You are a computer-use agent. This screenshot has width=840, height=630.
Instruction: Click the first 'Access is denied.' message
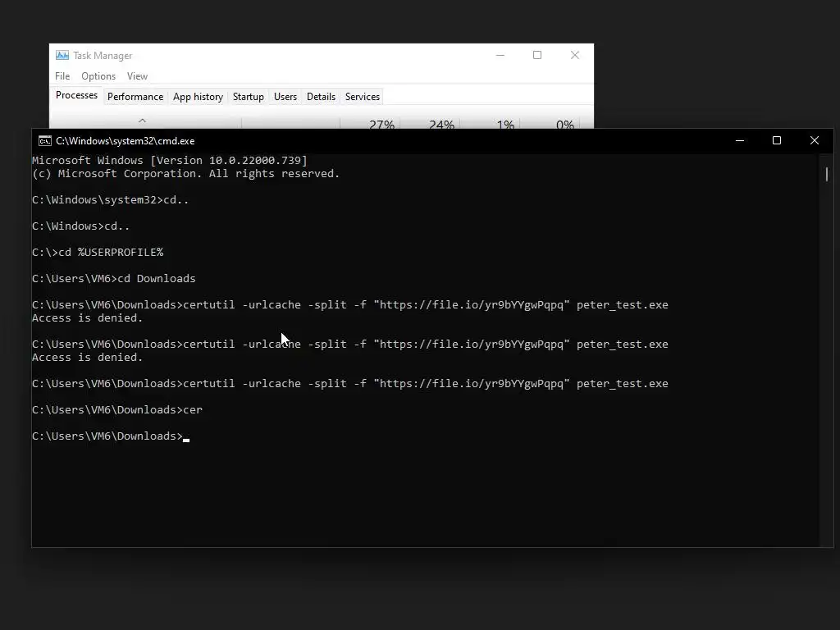pyautogui.click(x=87, y=318)
